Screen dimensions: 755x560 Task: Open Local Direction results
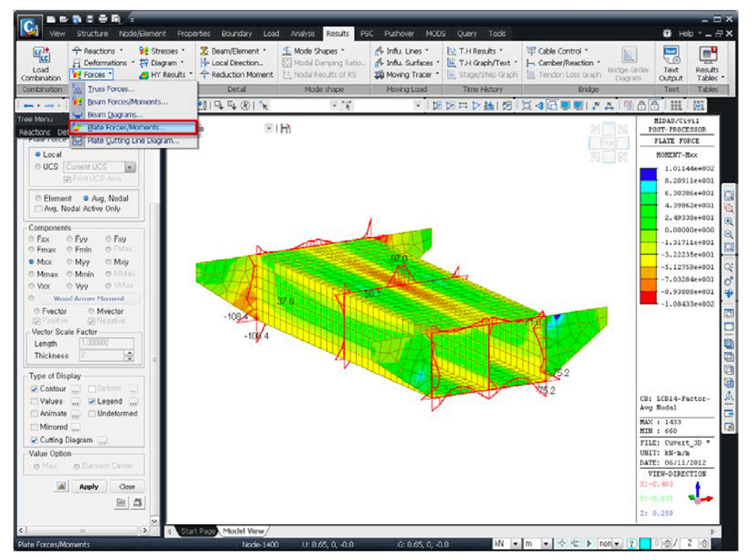tap(231, 62)
